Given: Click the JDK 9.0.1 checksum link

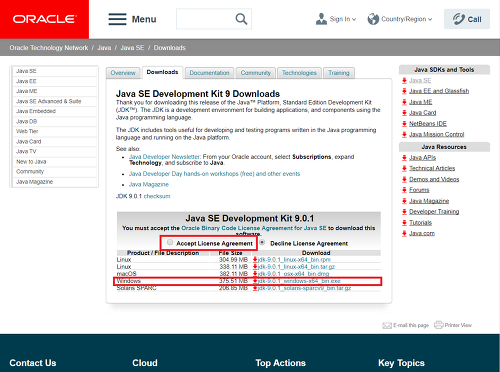Looking at the screenshot, I should click(157, 196).
